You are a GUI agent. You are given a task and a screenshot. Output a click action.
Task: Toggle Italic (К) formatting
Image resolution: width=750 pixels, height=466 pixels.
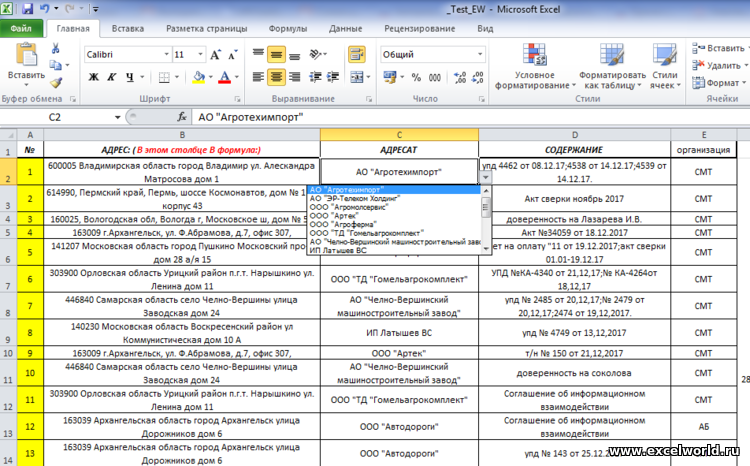(x=111, y=77)
